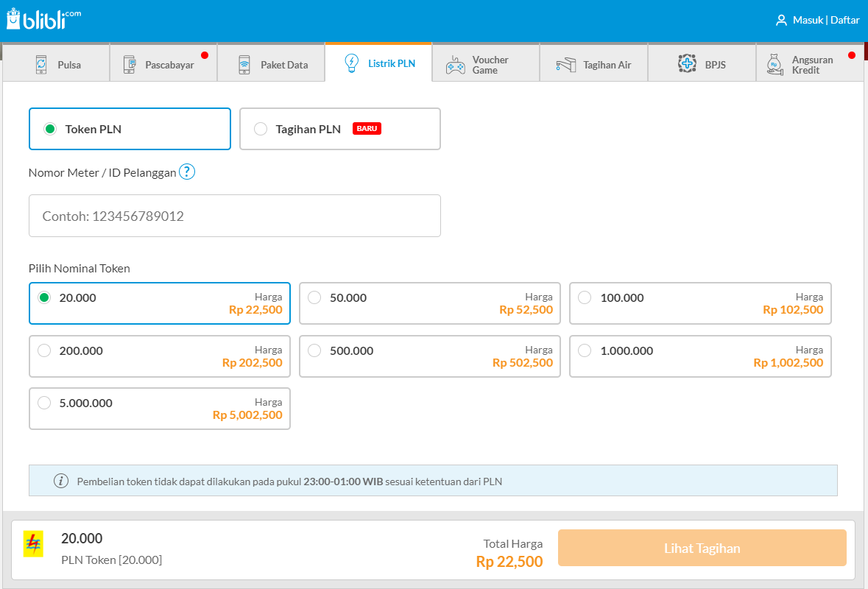Click the Pilih Nominal Token heading
The image size is (868, 589).
(80, 269)
